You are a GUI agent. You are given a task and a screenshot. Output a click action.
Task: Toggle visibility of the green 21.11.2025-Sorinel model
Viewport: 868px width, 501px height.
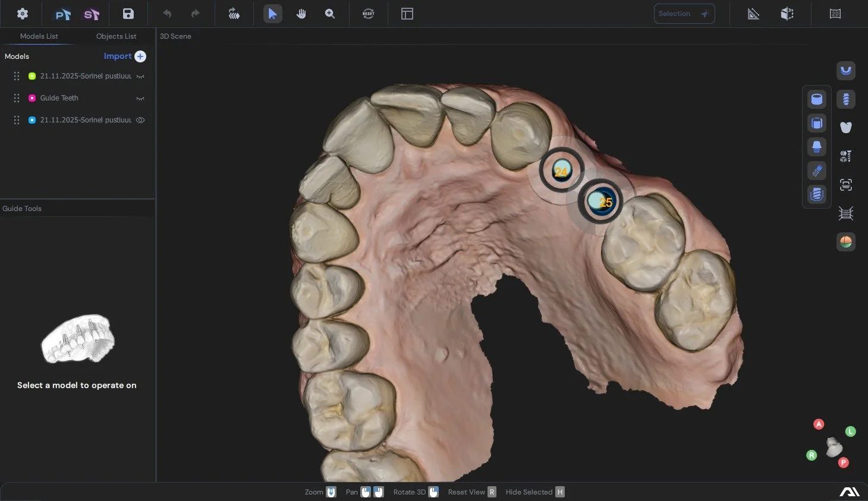pyautogui.click(x=140, y=75)
